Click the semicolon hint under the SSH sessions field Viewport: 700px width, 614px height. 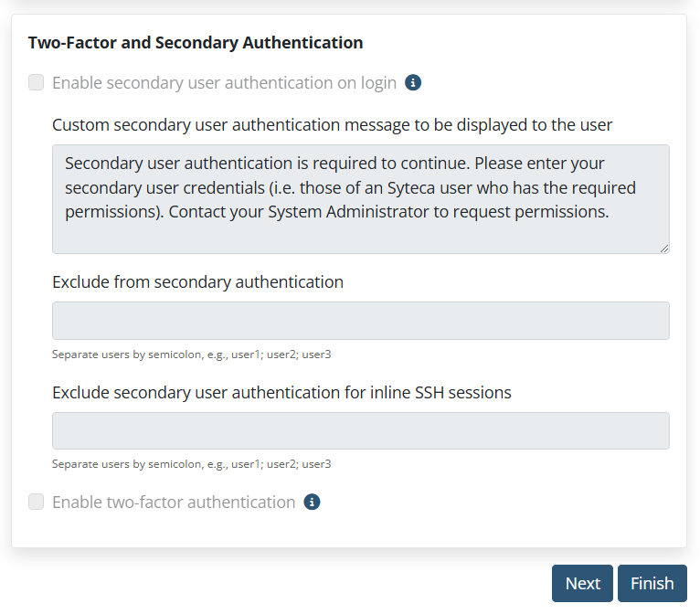pos(192,464)
